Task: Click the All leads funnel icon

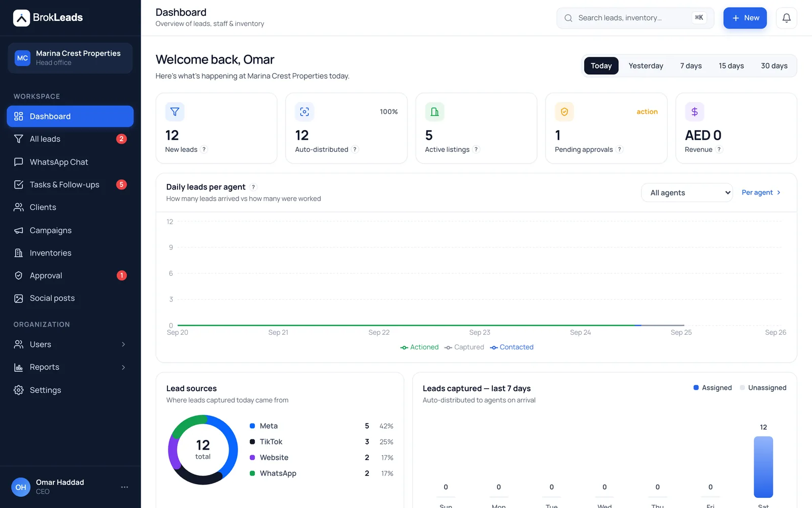Action: pos(19,139)
